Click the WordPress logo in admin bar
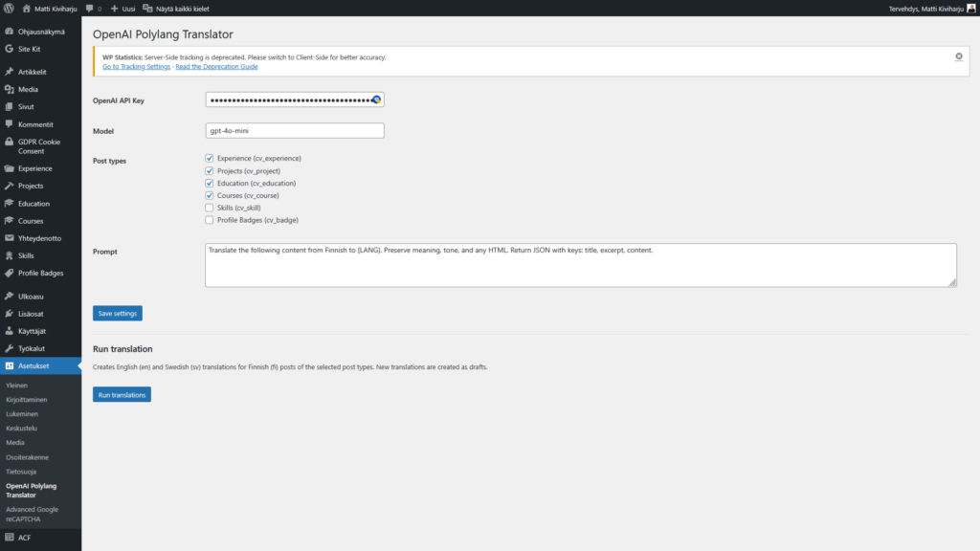The height and width of the screenshot is (551, 980). click(x=9, y=9)
